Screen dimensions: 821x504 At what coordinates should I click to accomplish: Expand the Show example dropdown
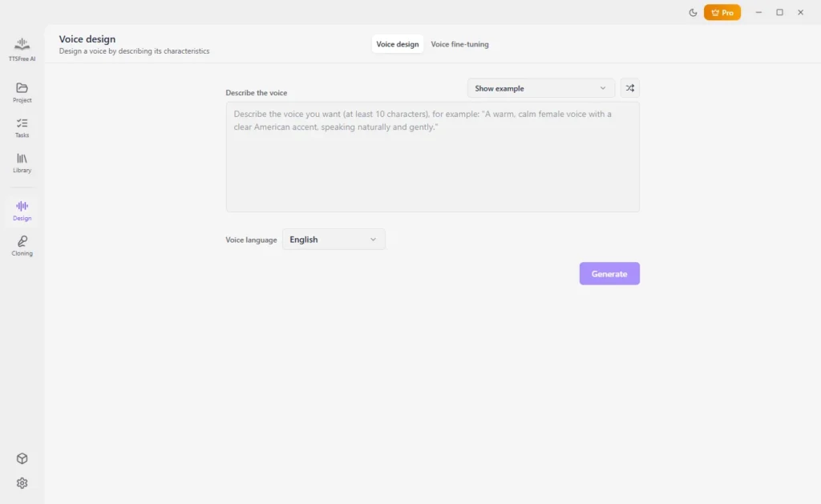(x=541, y=88)
